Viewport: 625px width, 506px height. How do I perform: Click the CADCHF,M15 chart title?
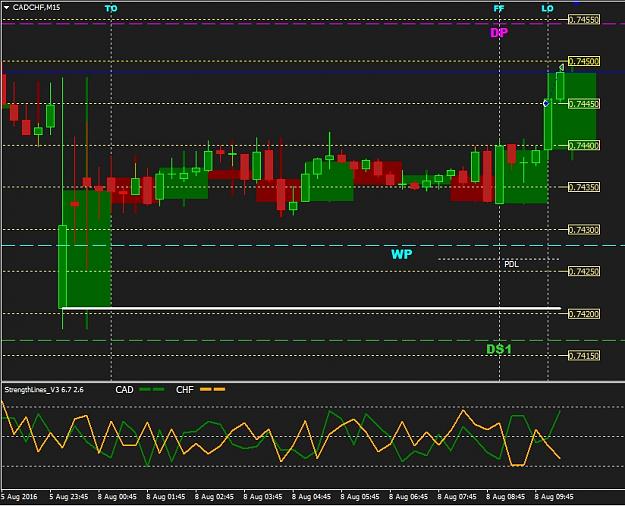36,8
